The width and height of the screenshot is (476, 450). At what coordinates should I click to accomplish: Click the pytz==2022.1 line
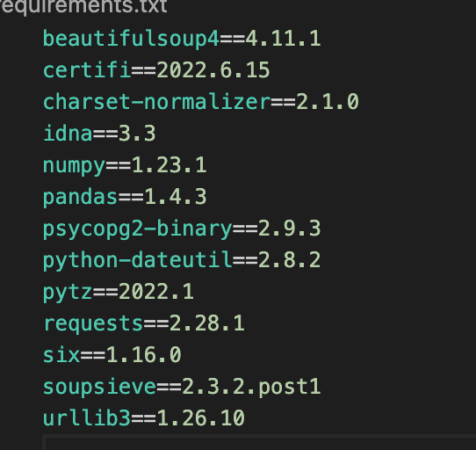pos(119,292)
